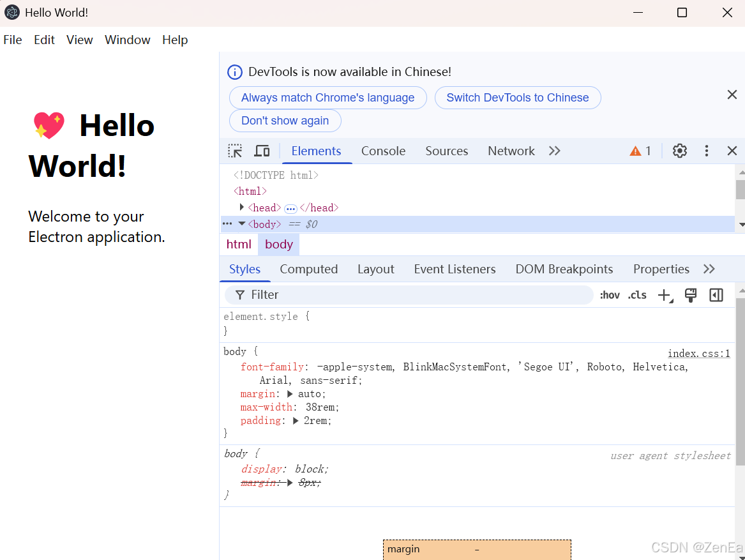Toggle the device toolbar icon

click(262, 151)
